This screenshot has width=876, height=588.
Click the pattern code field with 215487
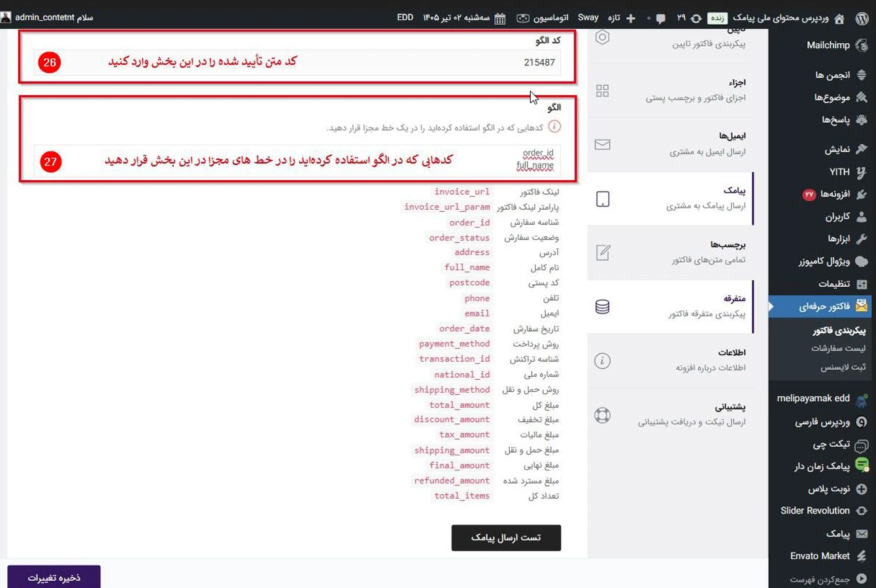(297, 63)
